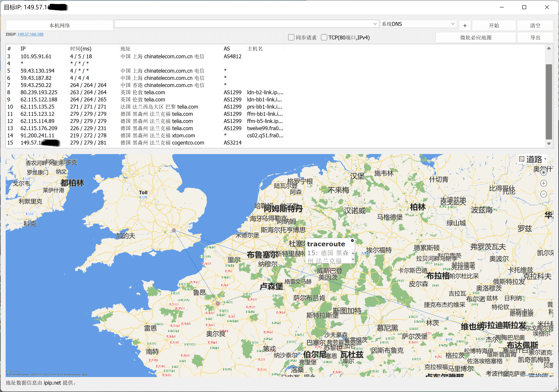Image resolution: width=559 pixels, height=392 pixels.
Task: Select hop 13 row 62.115.176.209
Action: [145, 128]
